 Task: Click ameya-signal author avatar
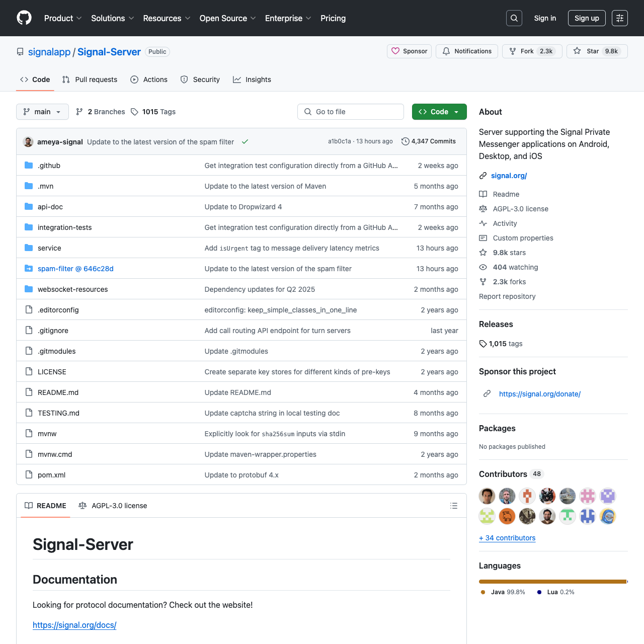click(28, 142)
